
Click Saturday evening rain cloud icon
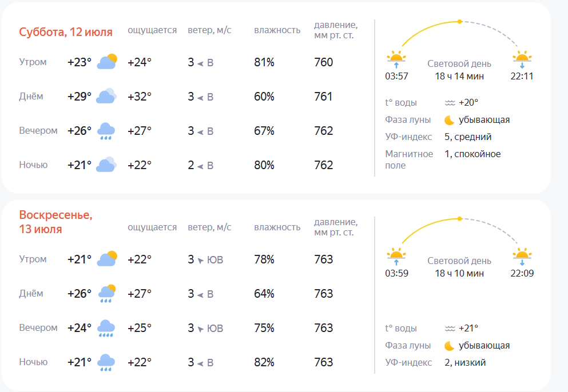click(x=106, y=131)
